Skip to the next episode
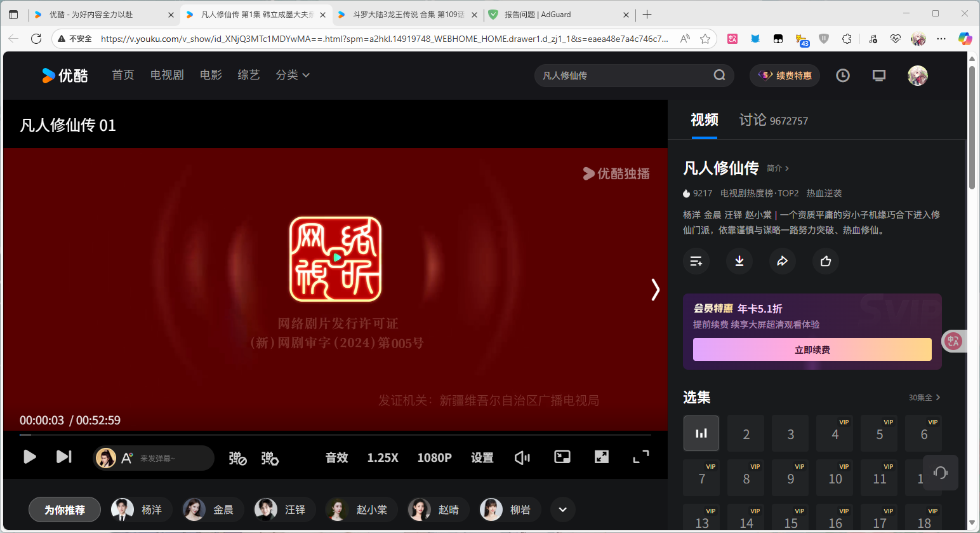This screenshot has height=533, width=980. pyautogui.click(x=64, y=457)
